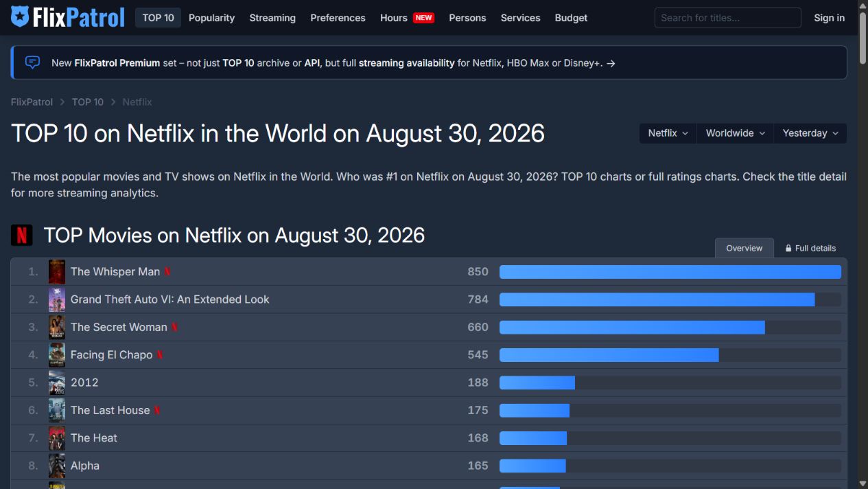868x489 pixels.
Task: Open the Worldwide region dropdown
Action: 735,133
